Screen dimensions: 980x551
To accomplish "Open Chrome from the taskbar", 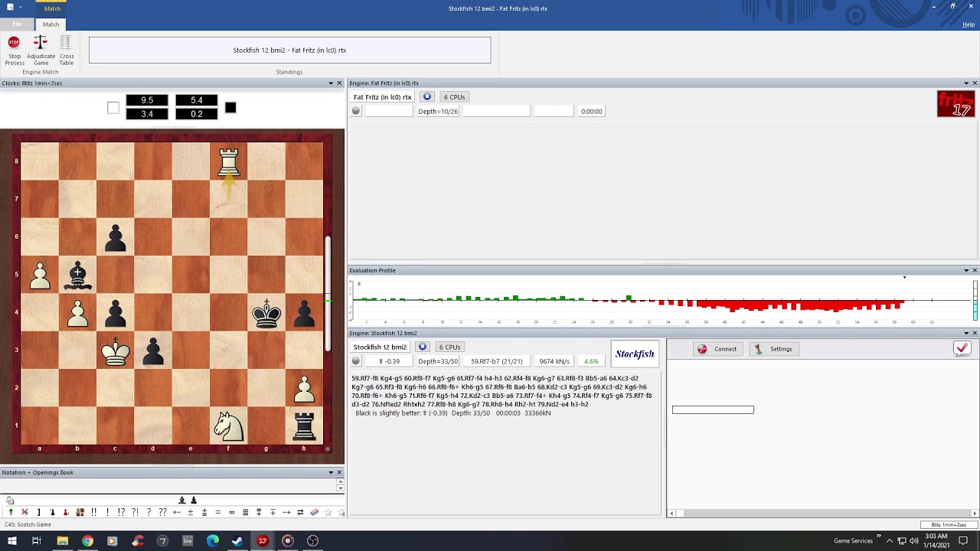I will [87, 541].
